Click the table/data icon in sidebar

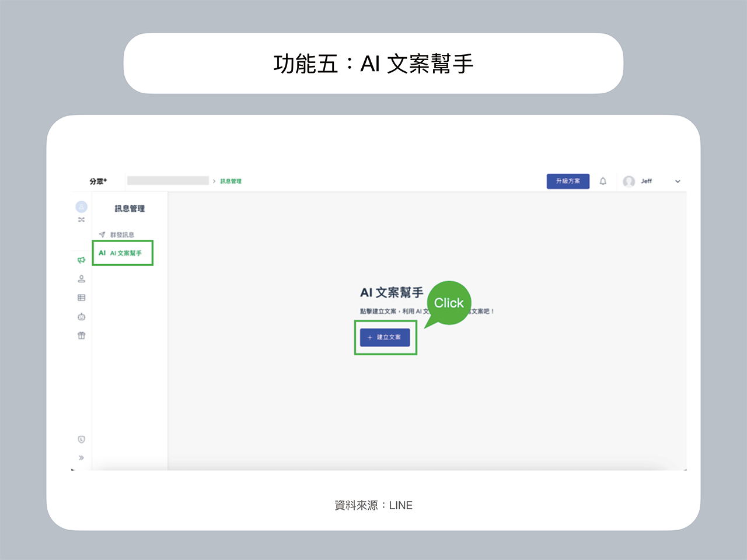[x=81, y=297]
